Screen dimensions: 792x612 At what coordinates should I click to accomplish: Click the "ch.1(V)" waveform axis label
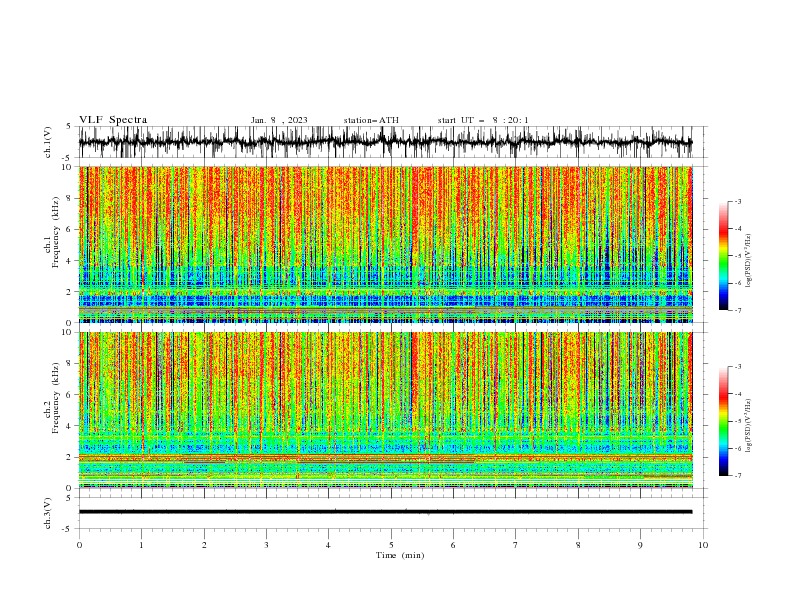click(48, 142)
